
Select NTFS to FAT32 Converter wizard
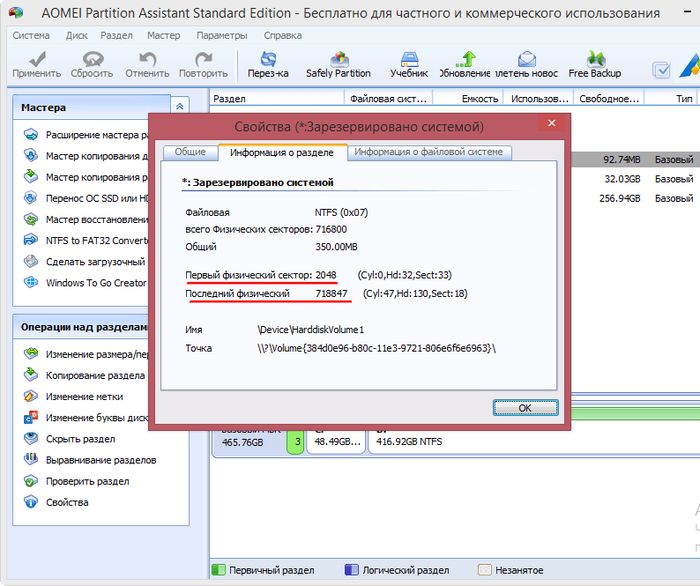click(96, 240)
